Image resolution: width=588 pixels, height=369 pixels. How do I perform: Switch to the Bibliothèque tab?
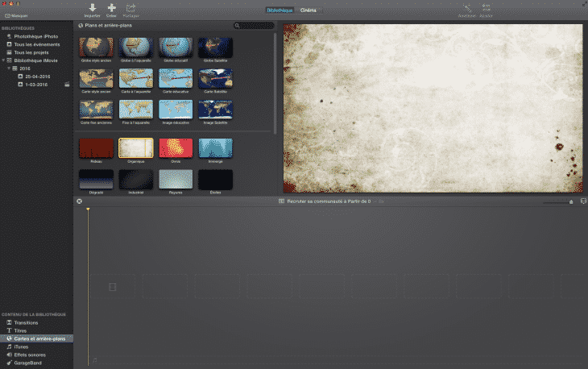[281, 10]
